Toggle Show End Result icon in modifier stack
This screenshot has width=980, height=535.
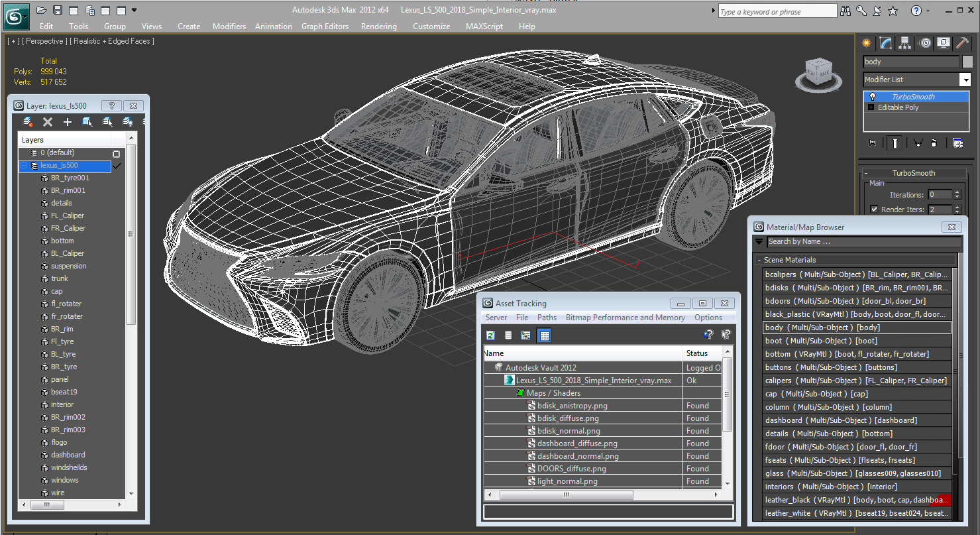click(895, 143)
